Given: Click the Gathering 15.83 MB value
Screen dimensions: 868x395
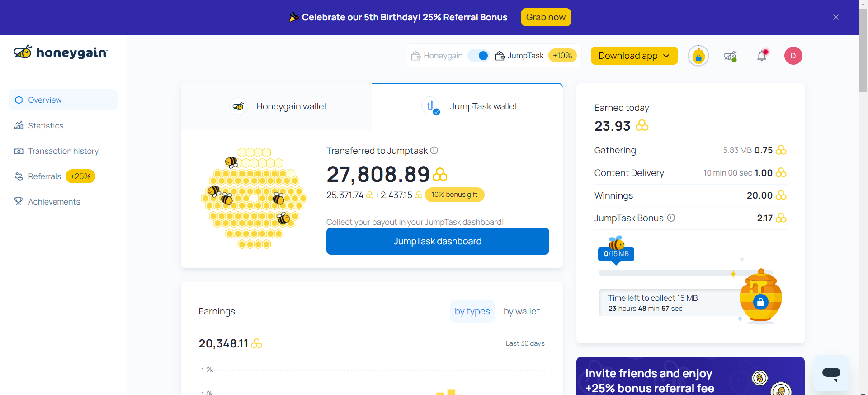Looking at the screenshot, I should 736,150.
